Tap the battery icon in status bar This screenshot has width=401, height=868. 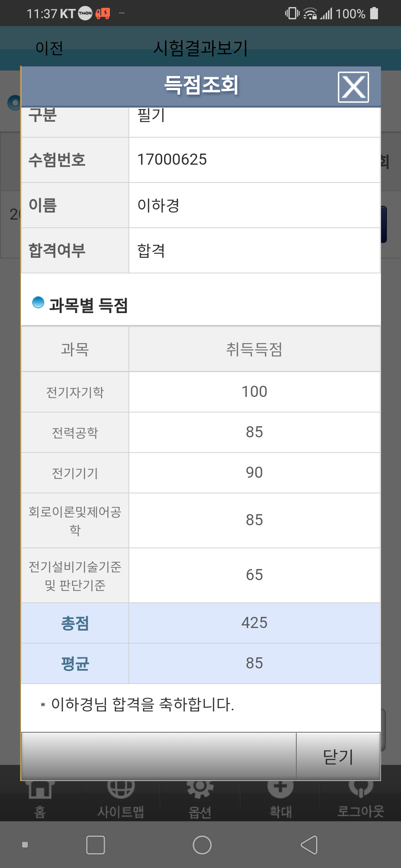point(374,13)
